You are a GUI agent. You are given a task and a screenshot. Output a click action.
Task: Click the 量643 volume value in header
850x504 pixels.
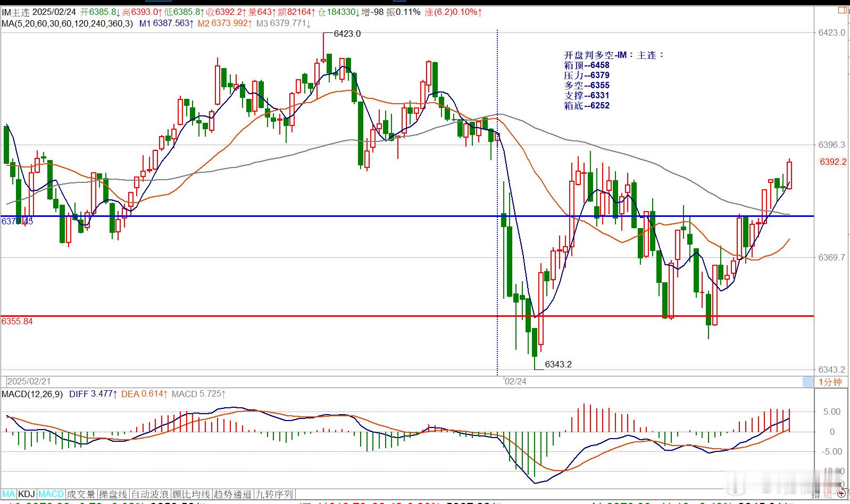pos(261,12)
